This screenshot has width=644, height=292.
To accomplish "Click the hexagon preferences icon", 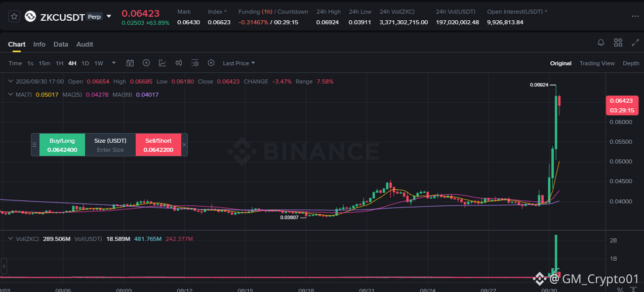I will point(211,63).
